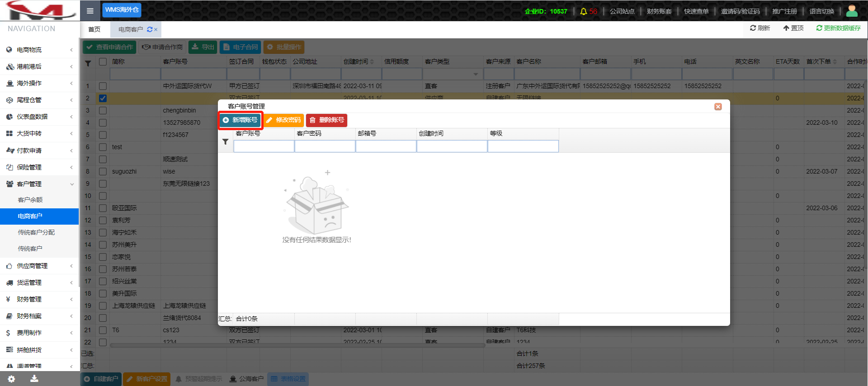Click the 港前港后 icon
Viewport: 868px width, 386px height.
[x=9, y=66]
